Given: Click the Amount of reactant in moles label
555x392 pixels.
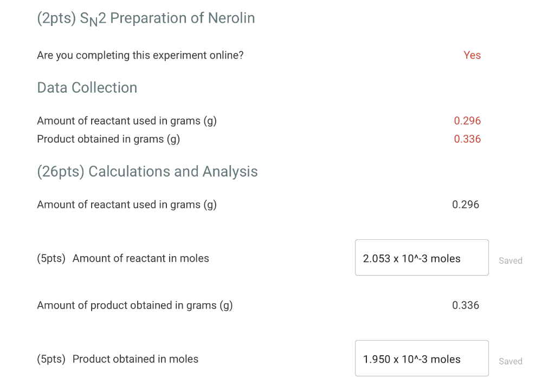Looking at the screenshot, I should pos(140,258).
